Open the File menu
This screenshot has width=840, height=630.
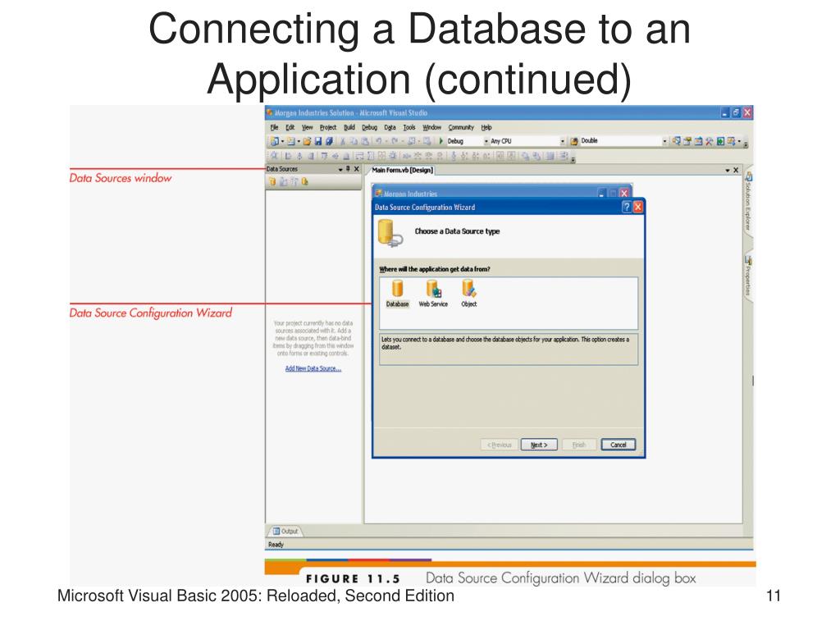(x=274, y=127)
